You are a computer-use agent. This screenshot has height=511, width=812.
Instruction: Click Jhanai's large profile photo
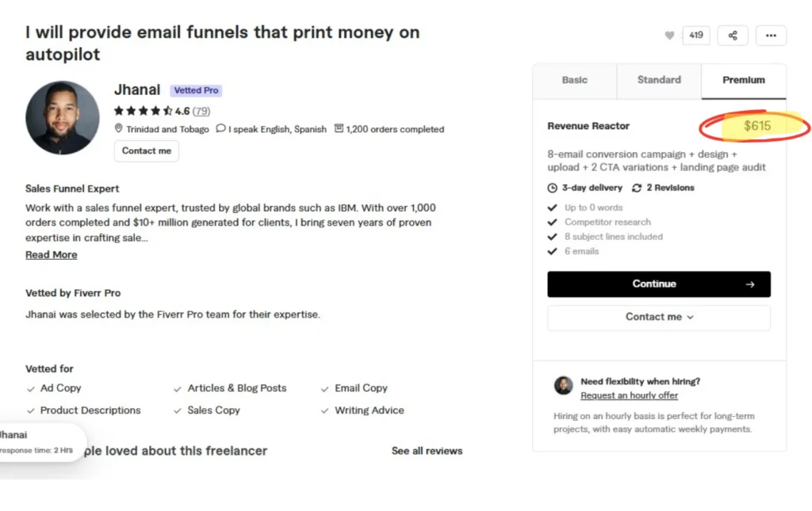click(x=63, y=117)
